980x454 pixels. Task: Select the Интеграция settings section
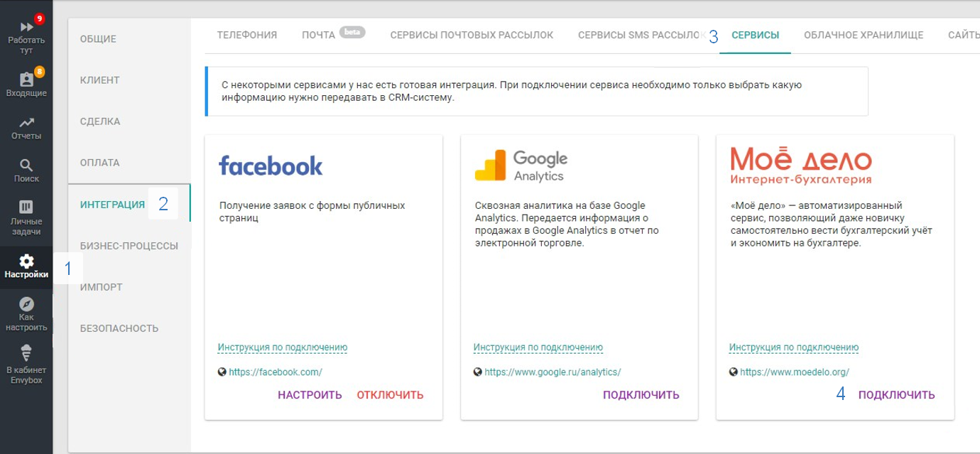[112, 205]
